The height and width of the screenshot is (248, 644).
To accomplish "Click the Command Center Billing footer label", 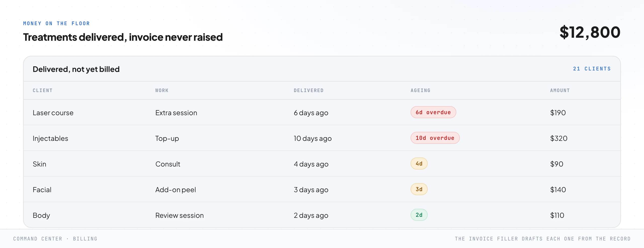I will click(x=55, y=239).
